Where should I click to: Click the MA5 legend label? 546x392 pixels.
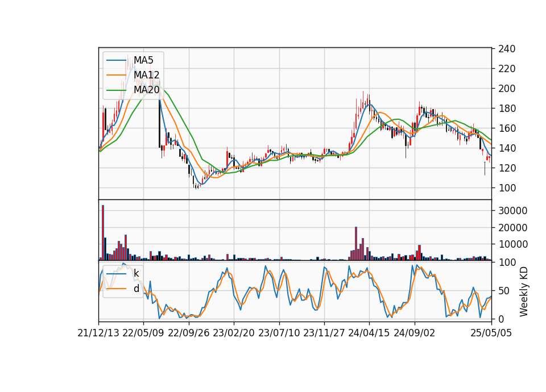coord(143,60)
